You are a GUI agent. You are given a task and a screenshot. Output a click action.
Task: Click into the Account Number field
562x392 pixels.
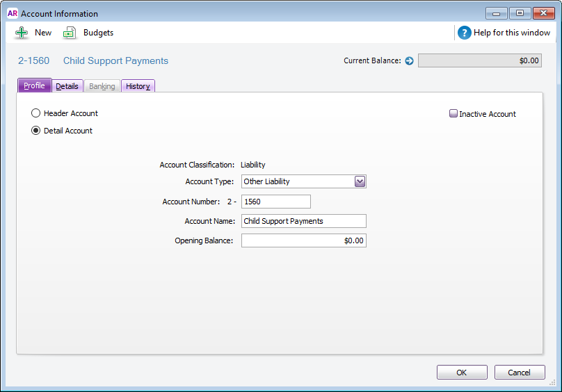(275, 202)
